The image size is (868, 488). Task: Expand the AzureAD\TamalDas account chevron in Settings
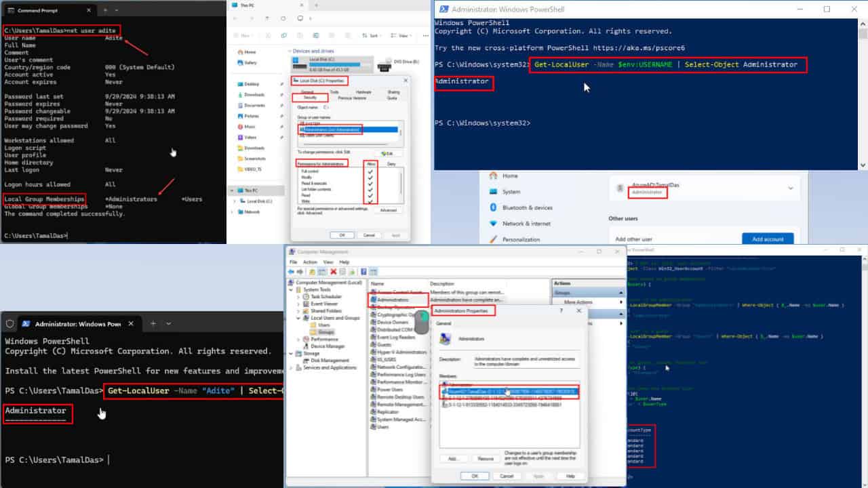tap(790, 188)
